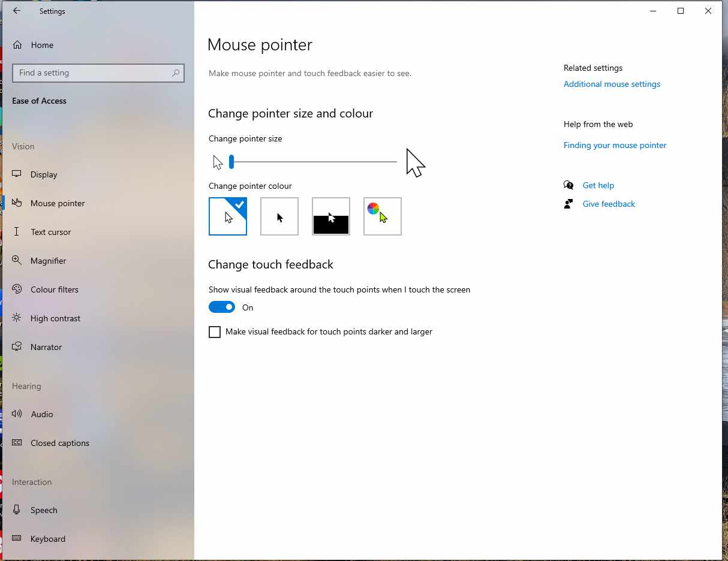
Task: Open High contrast settings
Action: pos(55,318)
